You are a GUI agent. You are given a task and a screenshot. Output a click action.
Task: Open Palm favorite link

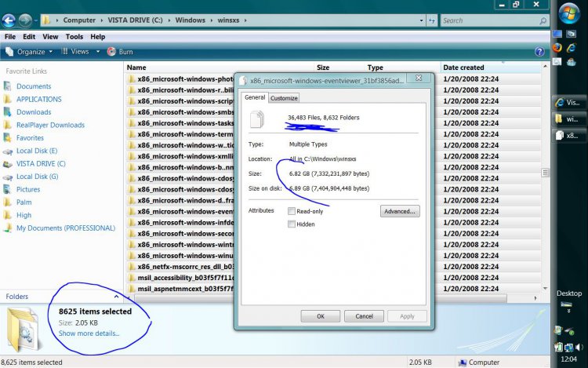24,202
